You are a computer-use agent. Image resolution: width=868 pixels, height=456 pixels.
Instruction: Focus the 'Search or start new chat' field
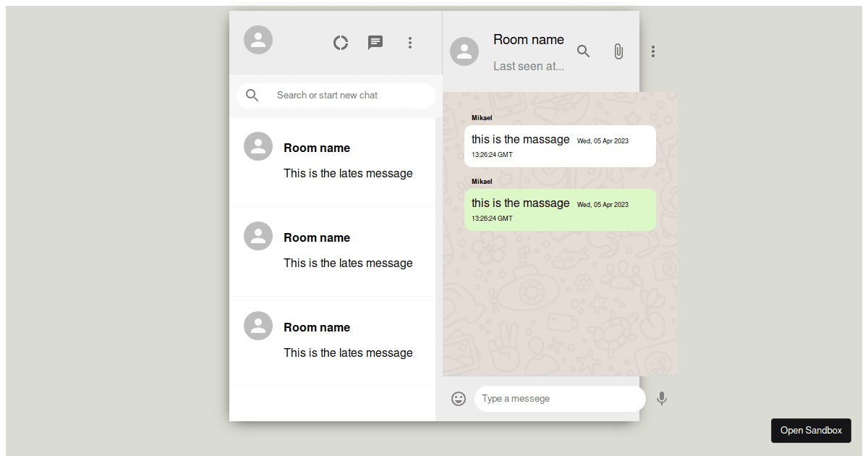(x=347, y=96)
